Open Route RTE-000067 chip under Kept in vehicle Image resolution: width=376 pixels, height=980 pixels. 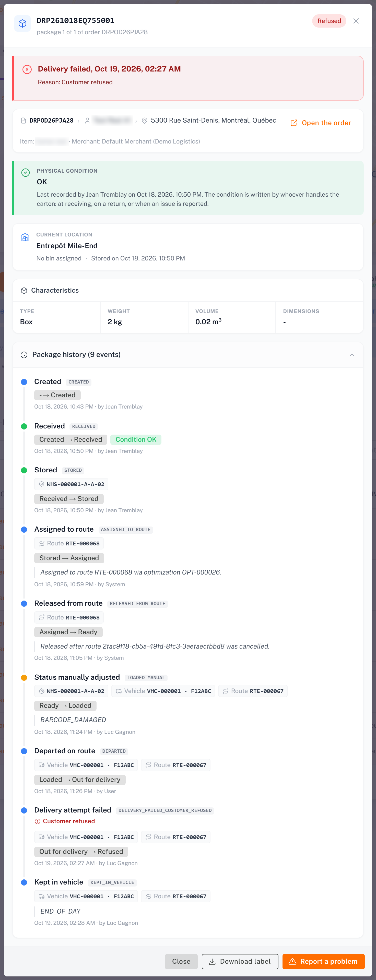pos(176,896)
